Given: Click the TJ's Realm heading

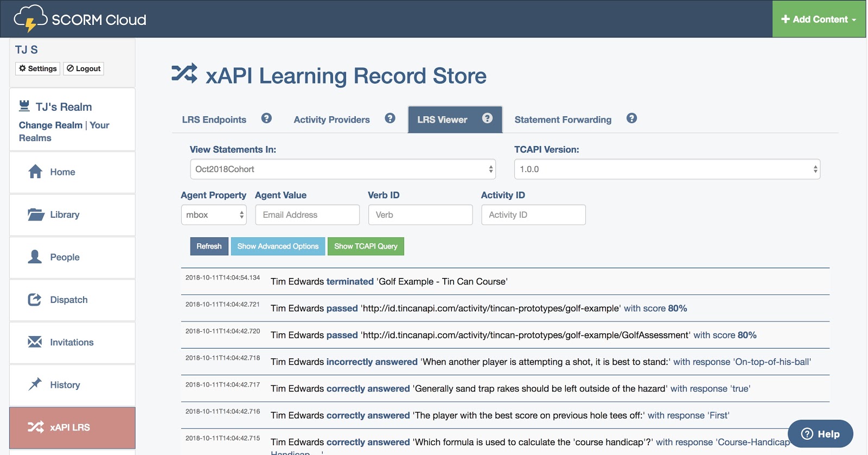Looking at the screenshot, I should coord(63,107).
